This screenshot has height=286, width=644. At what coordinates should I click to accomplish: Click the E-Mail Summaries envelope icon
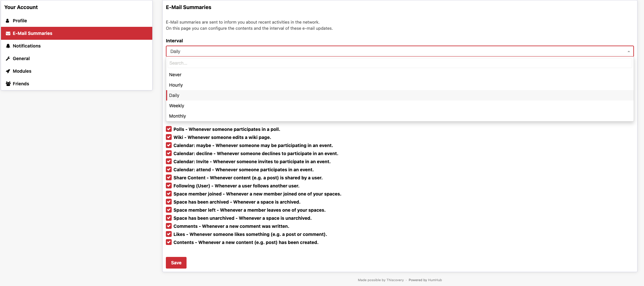coord(8,33)
